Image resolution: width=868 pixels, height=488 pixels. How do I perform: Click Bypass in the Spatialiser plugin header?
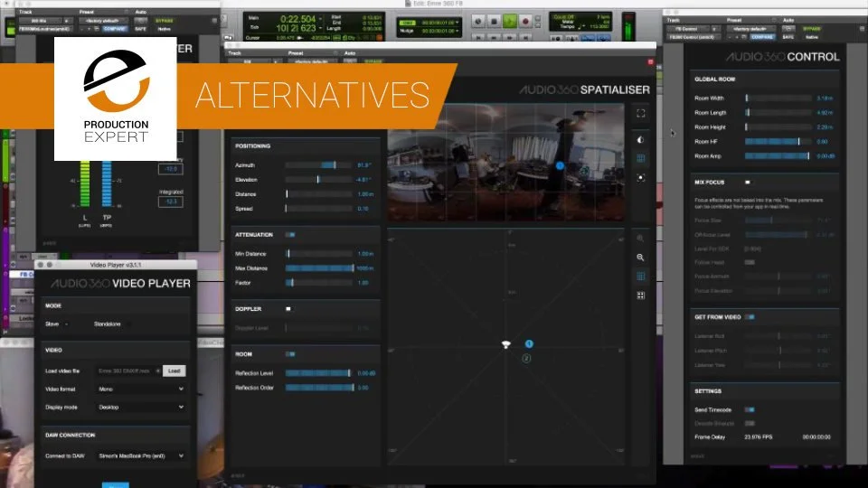pos(373,61)
